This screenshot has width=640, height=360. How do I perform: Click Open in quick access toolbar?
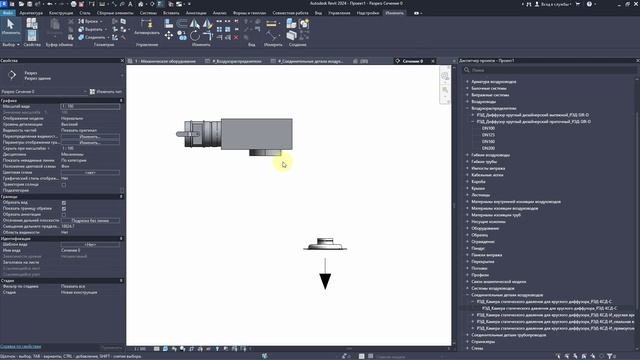pos(21,4)
